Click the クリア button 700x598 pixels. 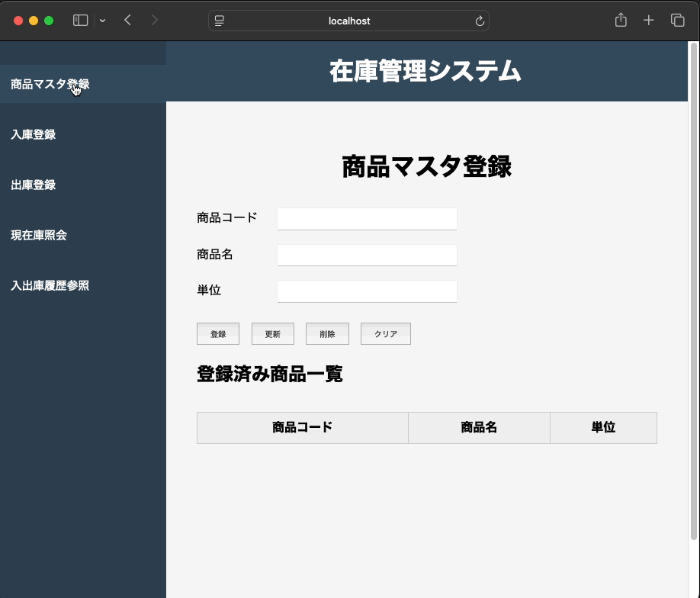click(x=386, y=333)
